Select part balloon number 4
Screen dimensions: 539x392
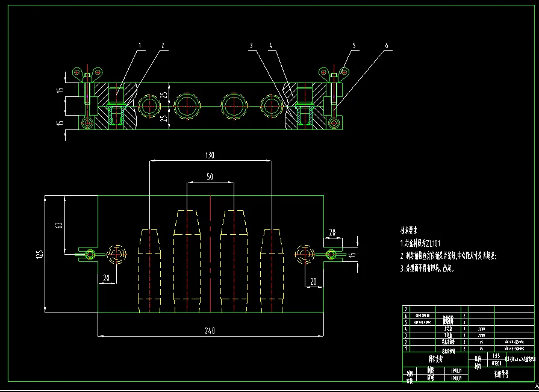[271, 45]
